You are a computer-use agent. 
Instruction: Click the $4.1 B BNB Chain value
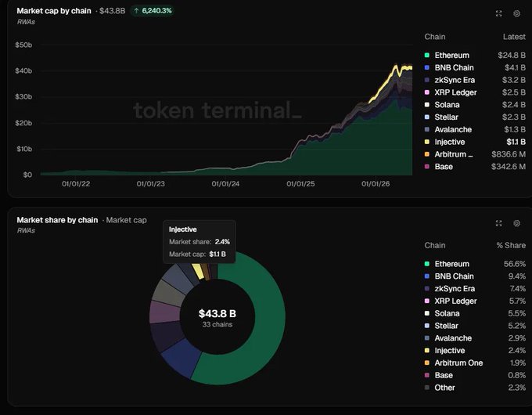tap(515, 67)
